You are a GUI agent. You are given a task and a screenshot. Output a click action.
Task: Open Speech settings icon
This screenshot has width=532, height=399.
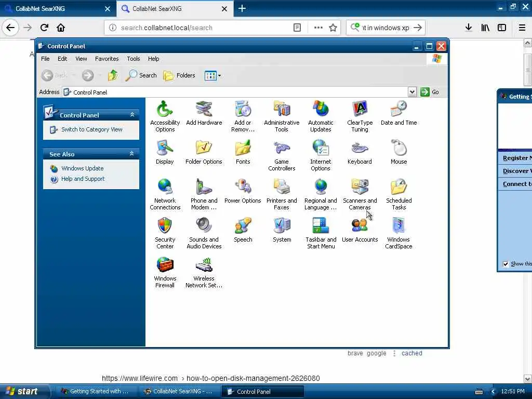(243, 230)
